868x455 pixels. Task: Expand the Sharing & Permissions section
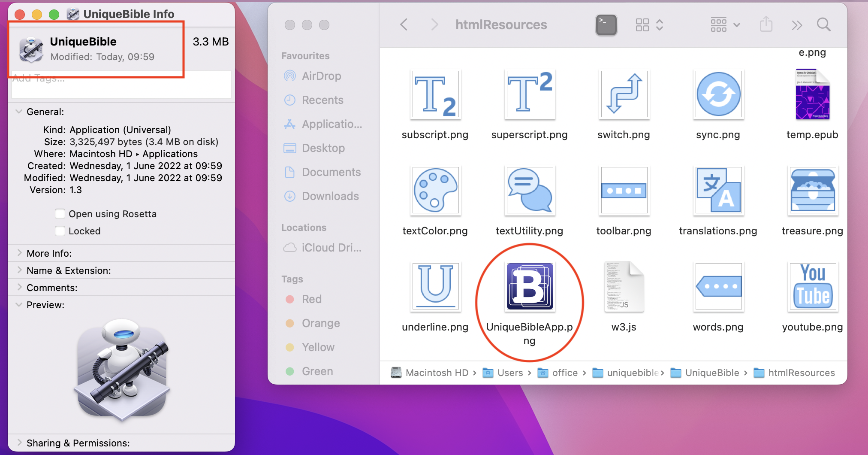pos(19,443)
